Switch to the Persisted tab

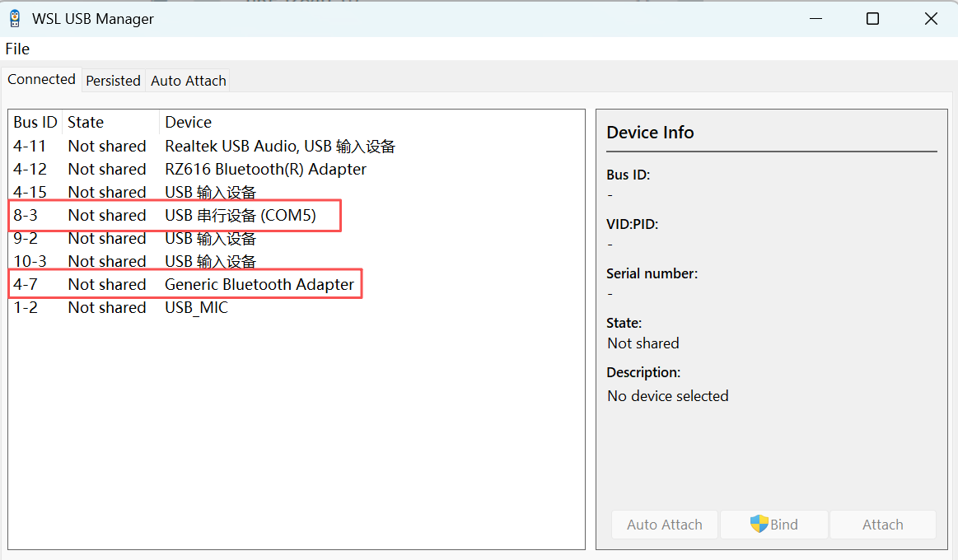[x=113, y=81]
